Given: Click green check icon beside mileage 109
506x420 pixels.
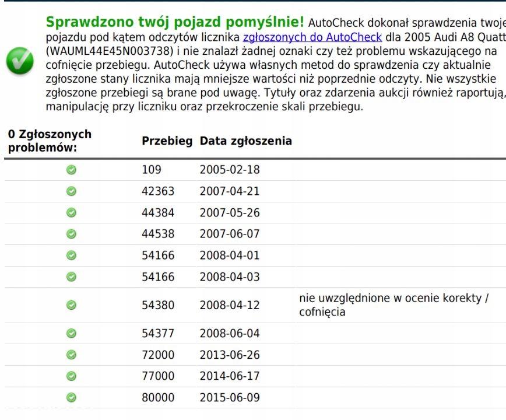Looking at the screenshot, I should pyautogui.click(x=71, y=170).
